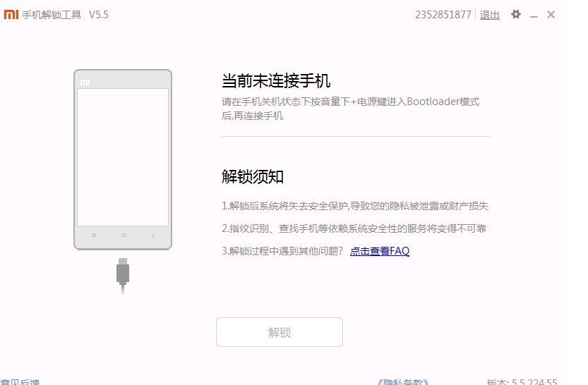This screenshot has height=385, width=588.
Task: Click the Mi logo in title bar
Action: coord(11,15)
